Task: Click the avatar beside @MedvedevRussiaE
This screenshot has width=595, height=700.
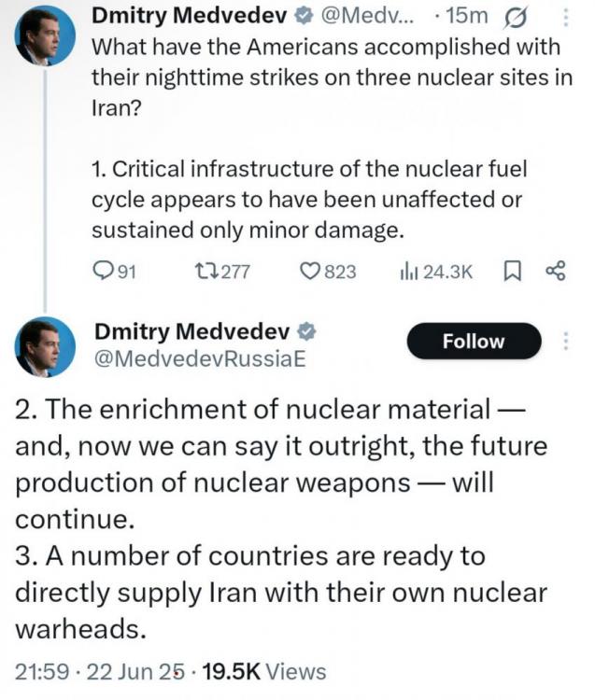Action: (x=46, y=345)
